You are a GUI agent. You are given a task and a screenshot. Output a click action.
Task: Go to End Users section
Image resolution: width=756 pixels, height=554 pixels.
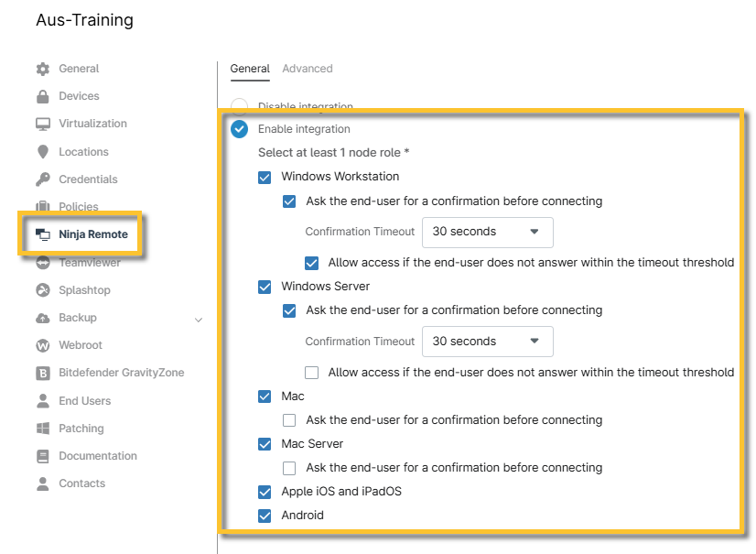[x=84, y=401]
